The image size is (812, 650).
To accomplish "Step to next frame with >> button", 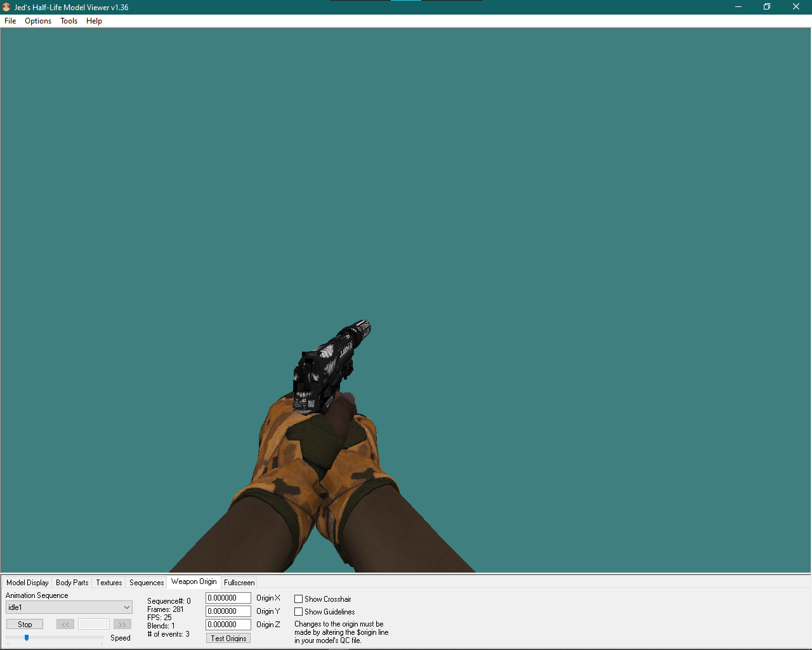I will [122, 625].
